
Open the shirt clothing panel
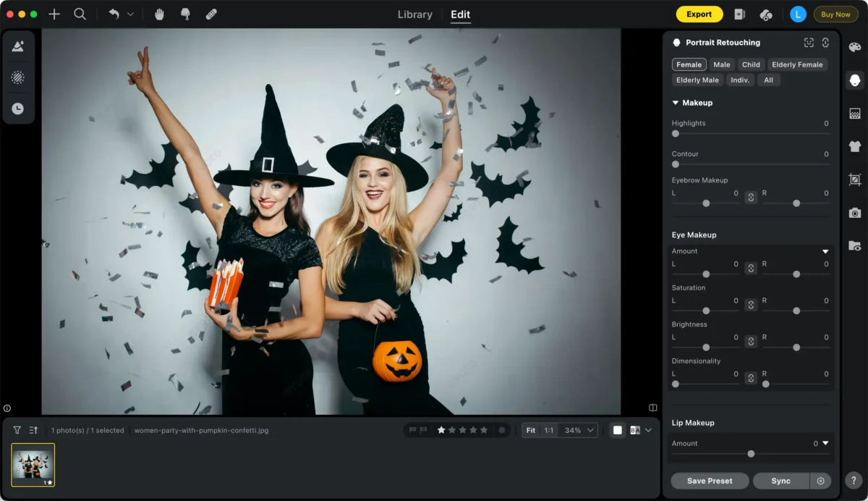[x=855, y=146]
